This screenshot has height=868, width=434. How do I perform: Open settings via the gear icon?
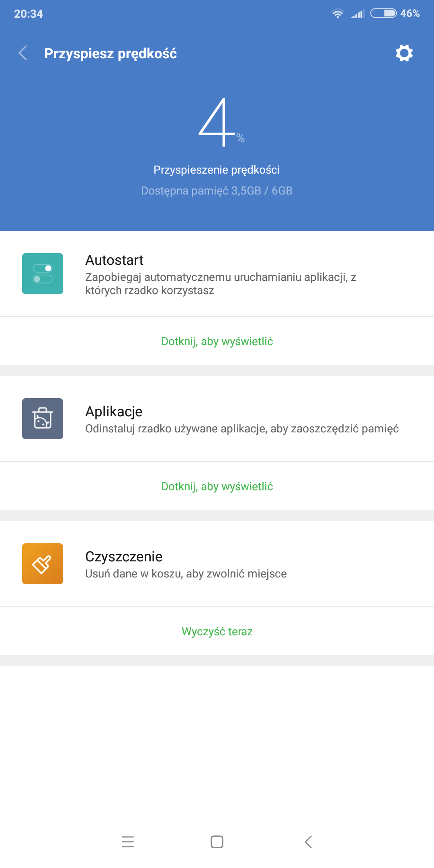[x=404, y=53]
